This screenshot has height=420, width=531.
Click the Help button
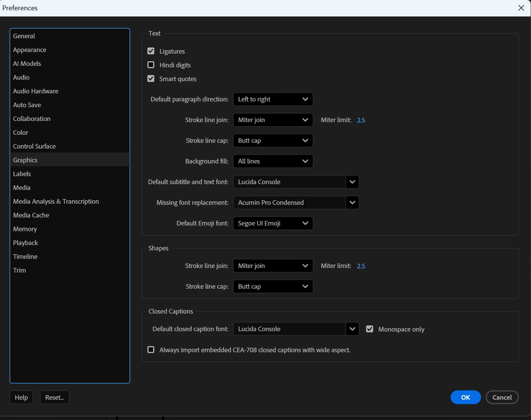point(21,397)
